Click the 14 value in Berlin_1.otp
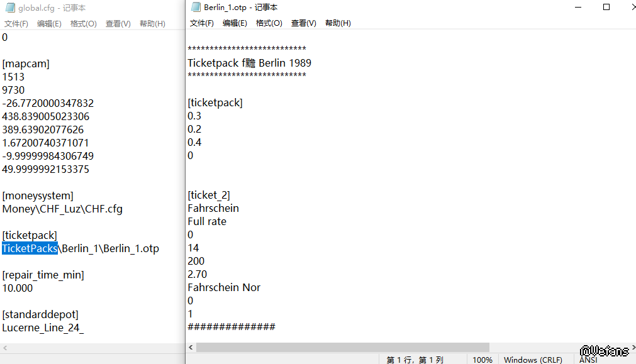Viewport: 636px width, 364px height. pos(193,248)
